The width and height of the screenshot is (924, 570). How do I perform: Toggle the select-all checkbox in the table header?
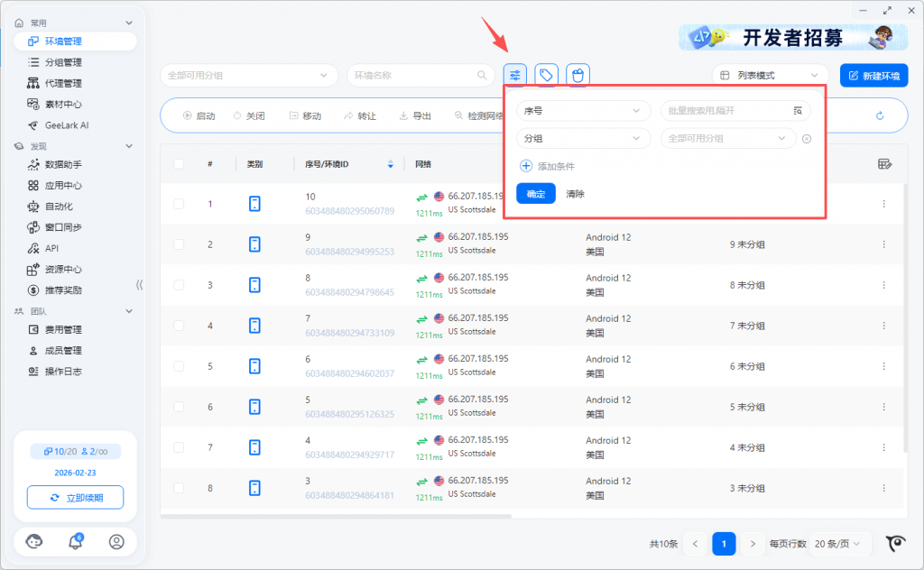click(179, 163)
